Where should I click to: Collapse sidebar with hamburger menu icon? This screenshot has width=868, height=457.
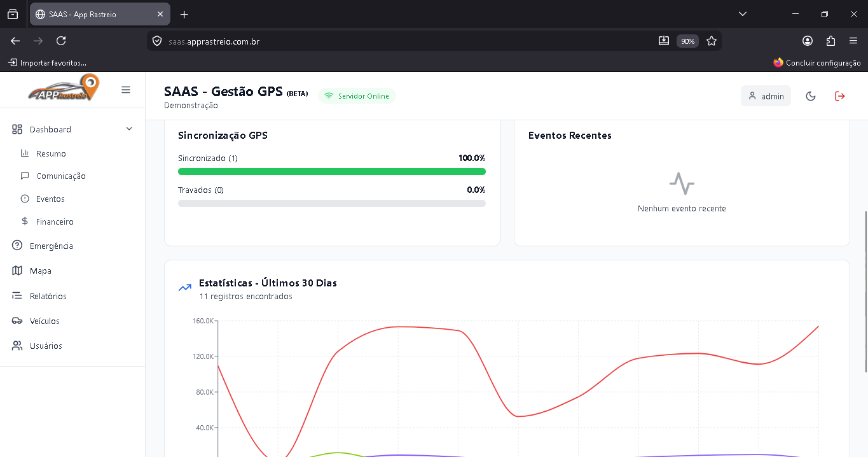[126, 90]
